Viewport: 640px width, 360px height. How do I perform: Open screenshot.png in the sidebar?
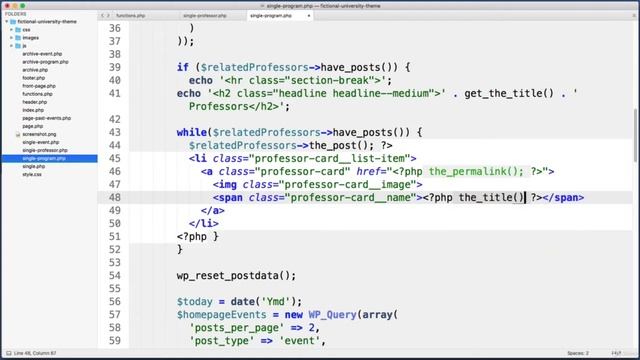coord(39,134)
